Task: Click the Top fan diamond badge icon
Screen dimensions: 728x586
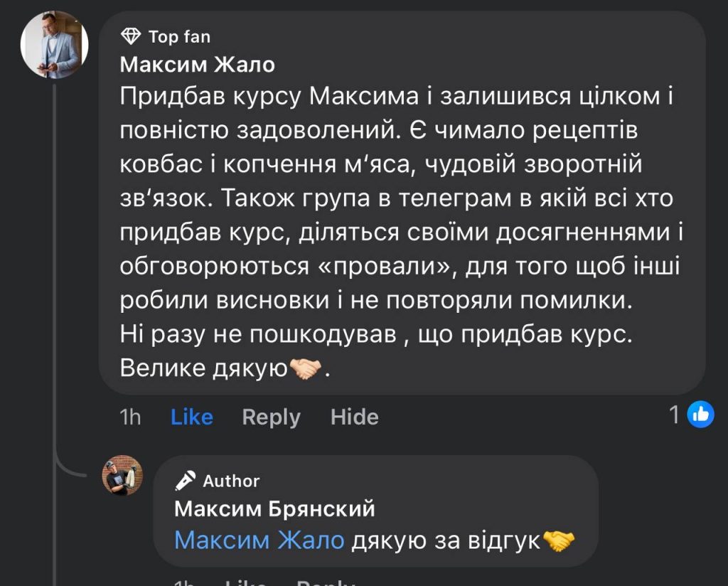Action: [x=131, y=36]
